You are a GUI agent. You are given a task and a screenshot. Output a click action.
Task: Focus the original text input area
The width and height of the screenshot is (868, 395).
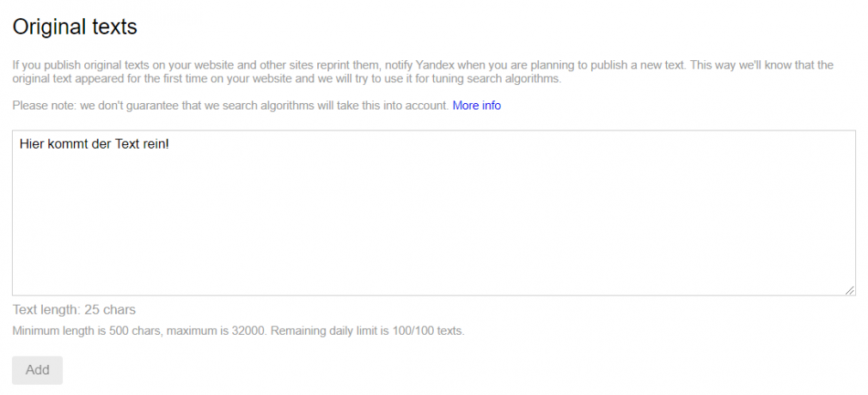[434, 213]
